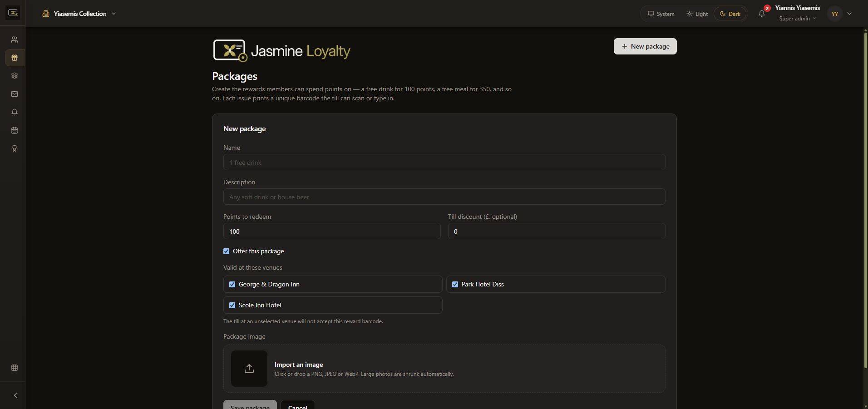Open the mail envelope sidebar icon
Viewport: 868px width, 409px height.
[x=15, y=94]
